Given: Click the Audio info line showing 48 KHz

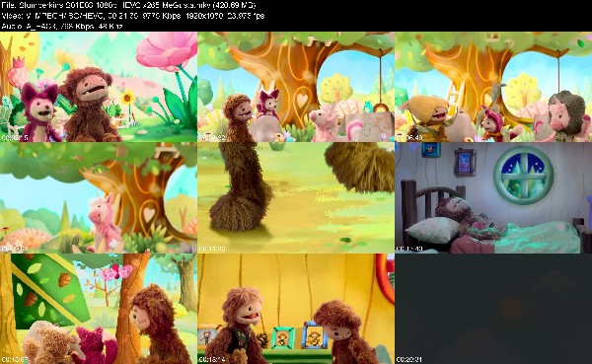Looking at the screenshot, I should pos(62,26).
